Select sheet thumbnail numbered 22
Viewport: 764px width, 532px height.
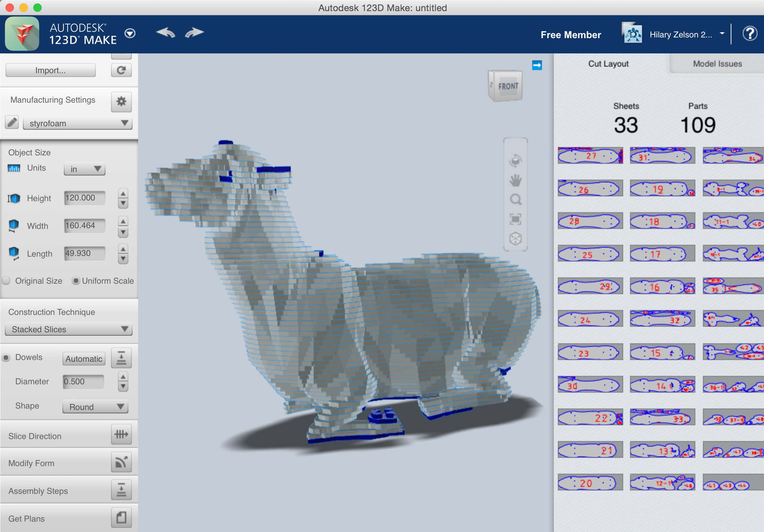click(x=590, y=417)
